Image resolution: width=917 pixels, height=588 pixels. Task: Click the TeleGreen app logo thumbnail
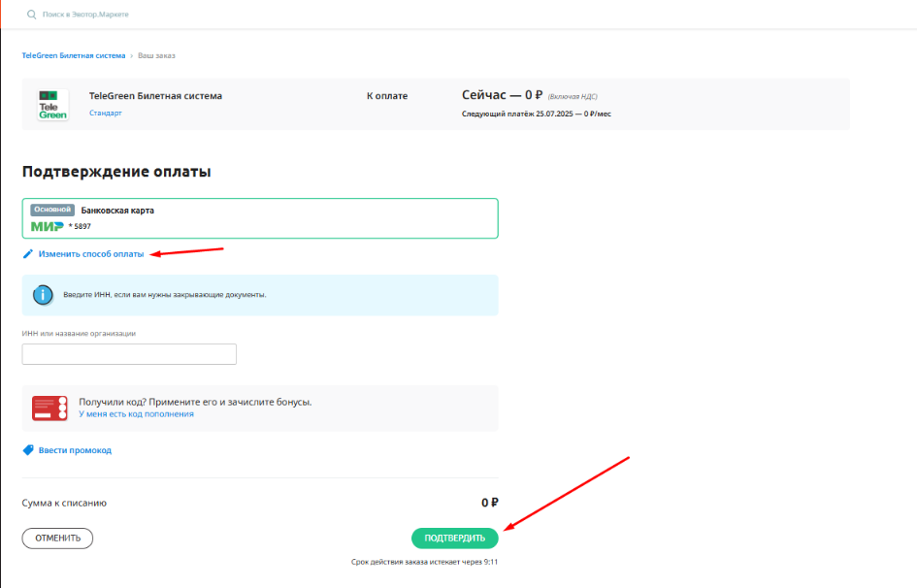point(52,105)
